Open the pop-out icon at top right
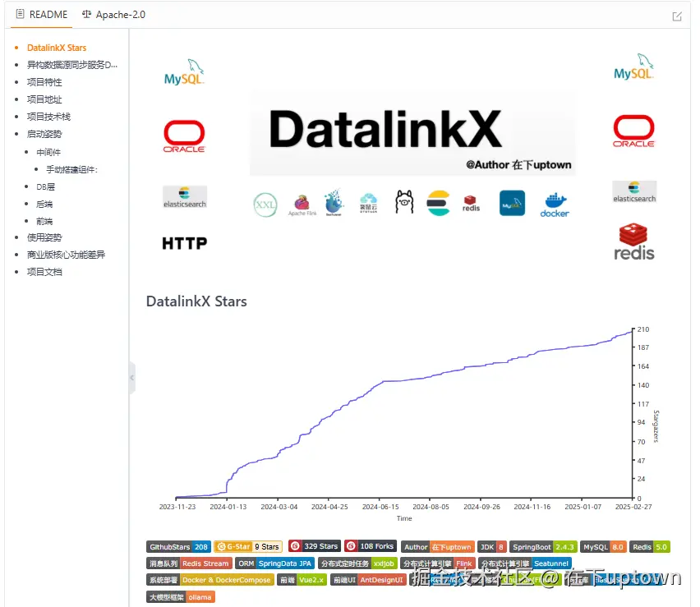Viewport: 700px width, 607px height. click(677, 16)
